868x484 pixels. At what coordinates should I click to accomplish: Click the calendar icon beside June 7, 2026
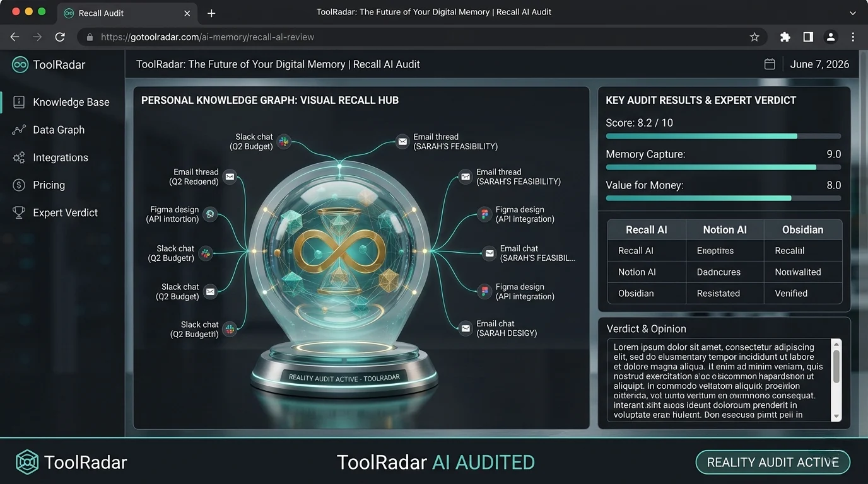770,64
